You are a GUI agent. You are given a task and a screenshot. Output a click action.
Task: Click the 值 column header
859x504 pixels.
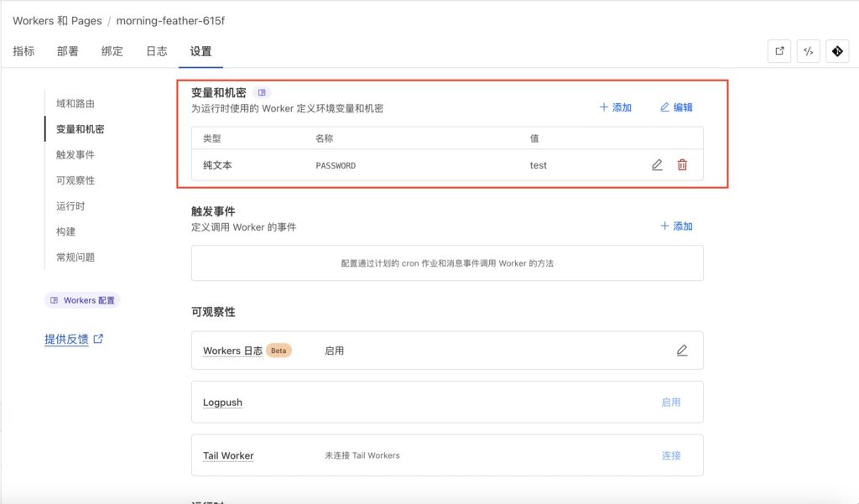click(x=534, y=138)
